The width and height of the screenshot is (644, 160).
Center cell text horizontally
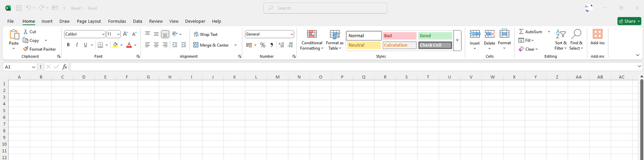[x=156, y=45]
